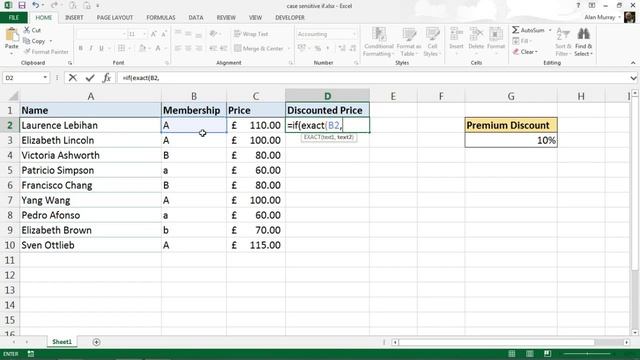The image size is (640, 360).
Task: Expand the Name Box dropdown
Action: 45,78
